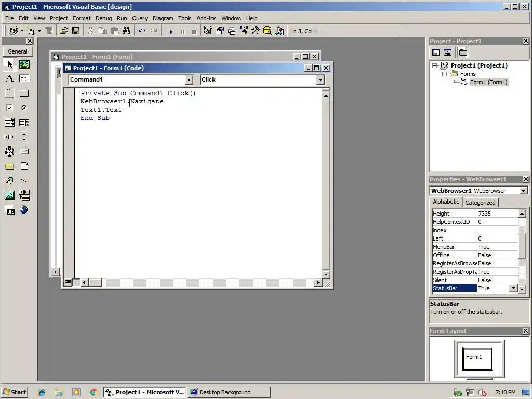Select the WebBrowser globe control tool

(24, 210)
